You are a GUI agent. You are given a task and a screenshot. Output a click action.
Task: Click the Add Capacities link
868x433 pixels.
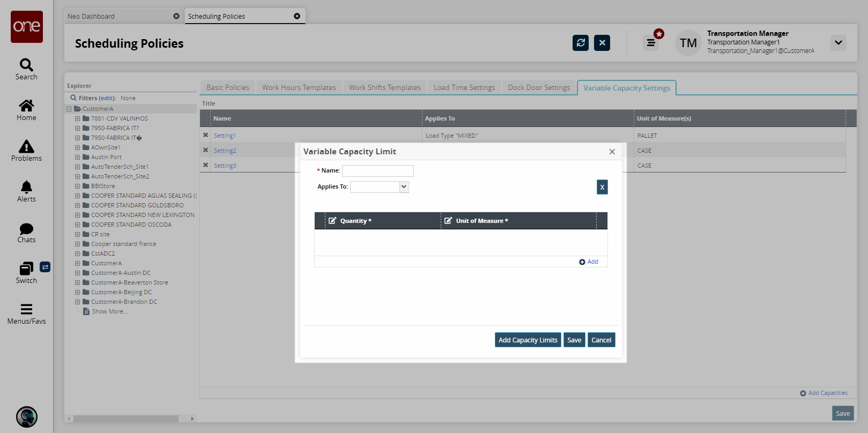click(x=824, y=393)
